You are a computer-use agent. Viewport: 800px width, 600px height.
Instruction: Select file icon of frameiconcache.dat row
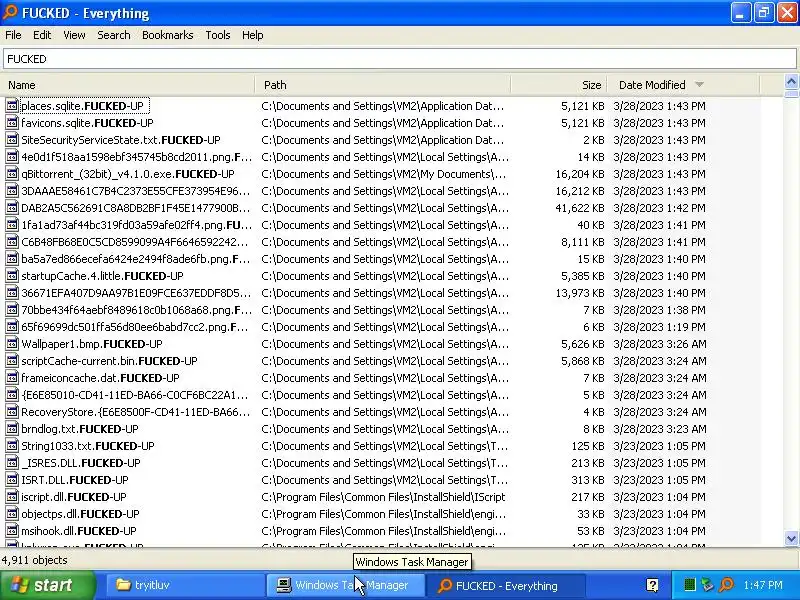(x=12, y=378)
